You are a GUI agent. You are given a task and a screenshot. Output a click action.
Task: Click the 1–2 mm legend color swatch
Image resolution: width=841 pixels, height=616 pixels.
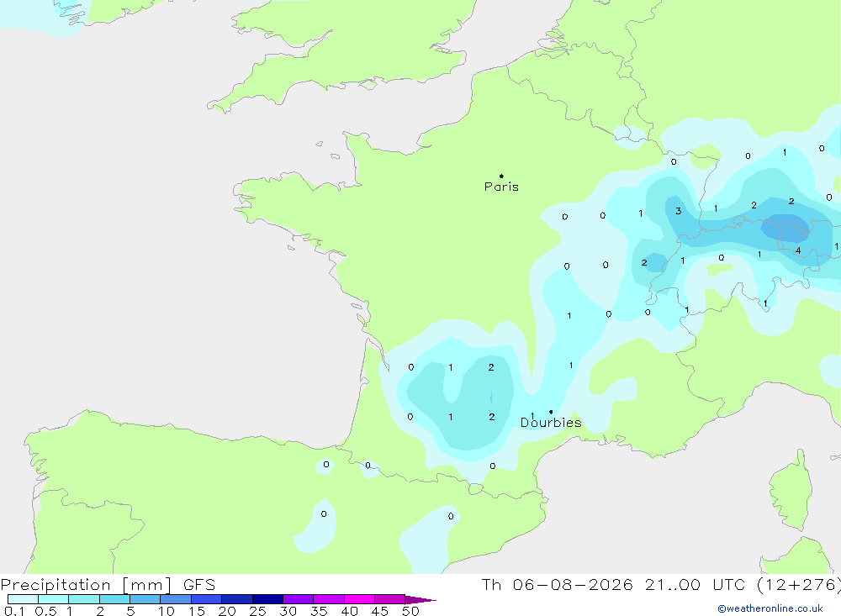[x=84, y=599]
